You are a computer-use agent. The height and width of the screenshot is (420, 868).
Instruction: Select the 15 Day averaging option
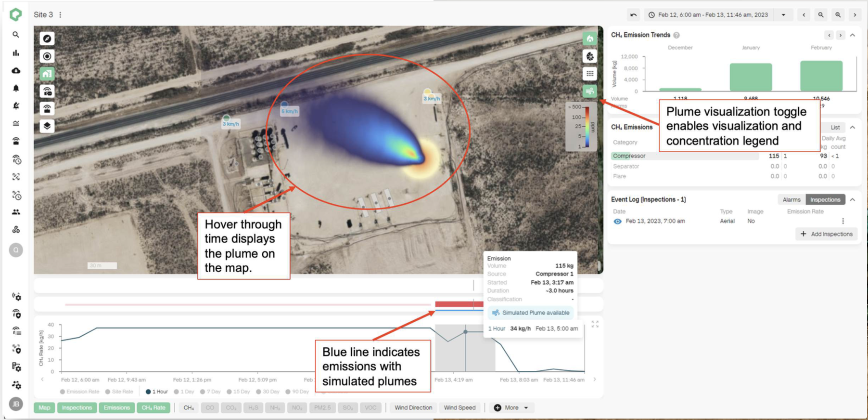[x=238, y=392]
